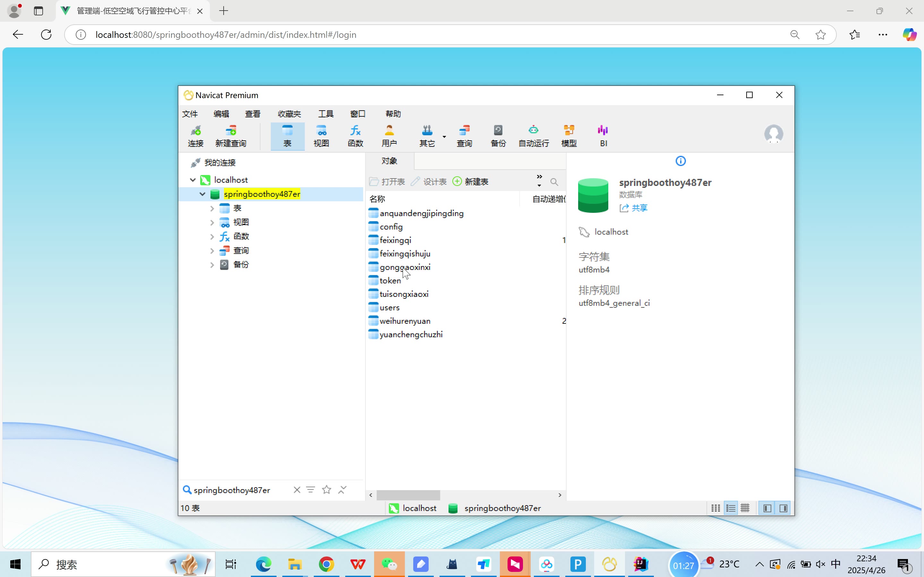
Task: Expand the 表 tree node
Action: pos(212,208)
